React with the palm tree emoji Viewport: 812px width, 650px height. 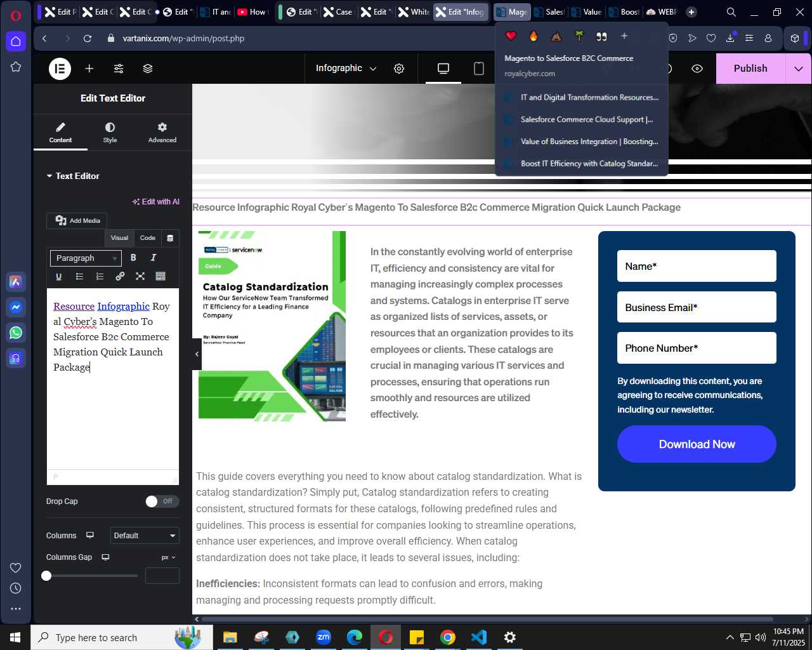tap(579, 36)
